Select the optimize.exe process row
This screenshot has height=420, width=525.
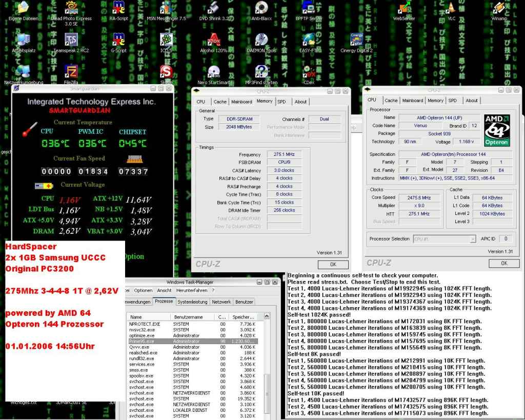click(x=193, y=335)
